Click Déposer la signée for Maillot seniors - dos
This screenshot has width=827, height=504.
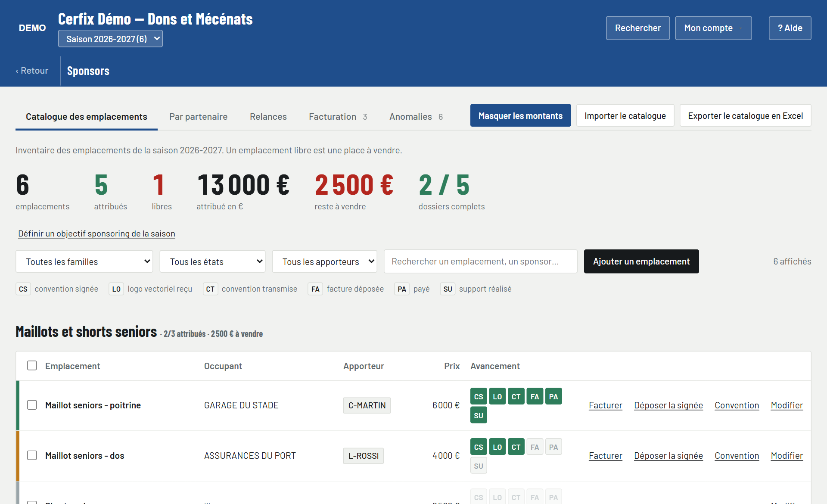668,456
